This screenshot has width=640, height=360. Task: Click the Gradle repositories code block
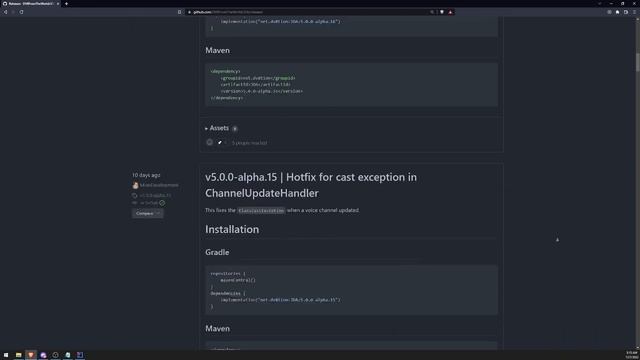tap(351, 290)
